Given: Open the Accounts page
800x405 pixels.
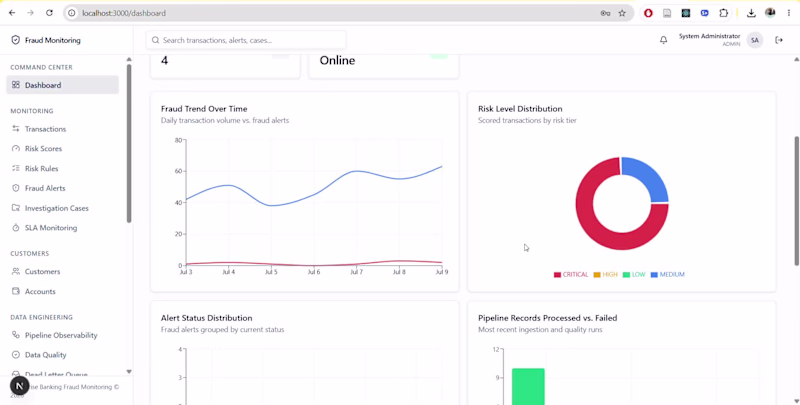Looking at the screenshot, I should pos(62,291).
